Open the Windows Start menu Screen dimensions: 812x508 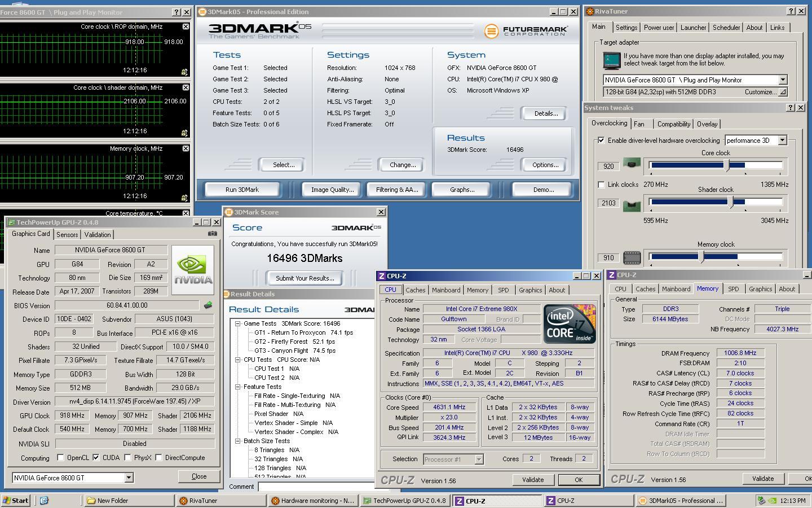pyautogui.click(x=16, y=500)
